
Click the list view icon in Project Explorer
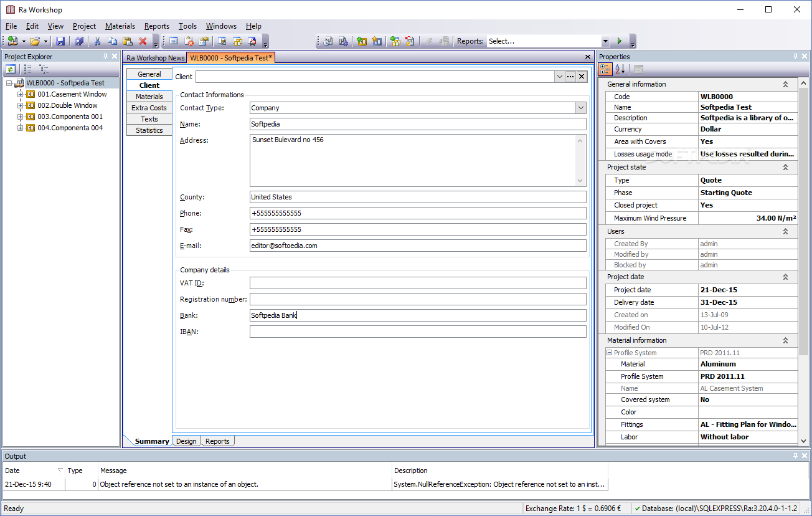pos(28,69)
